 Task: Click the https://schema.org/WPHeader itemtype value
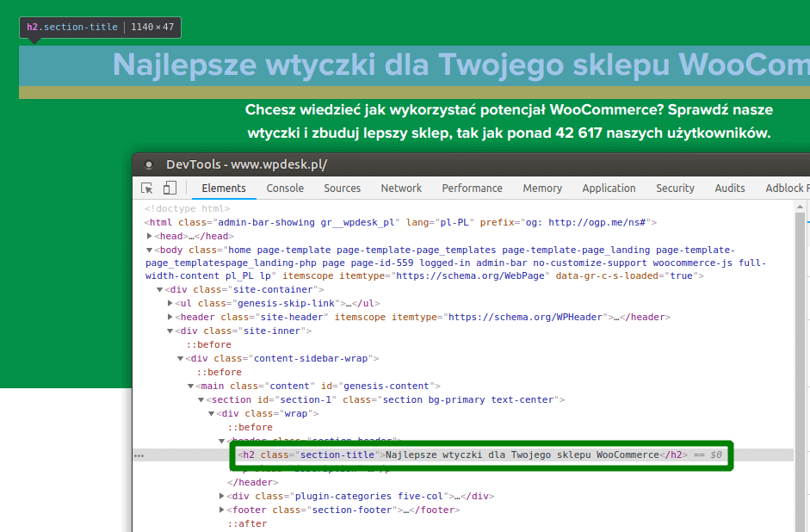click(x=525, y=317)
